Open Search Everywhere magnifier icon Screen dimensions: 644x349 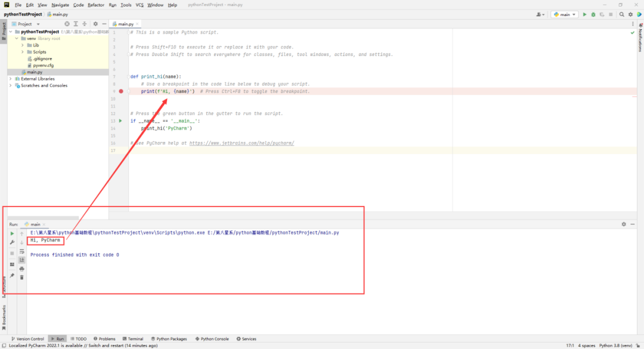[x=622, y=14]
